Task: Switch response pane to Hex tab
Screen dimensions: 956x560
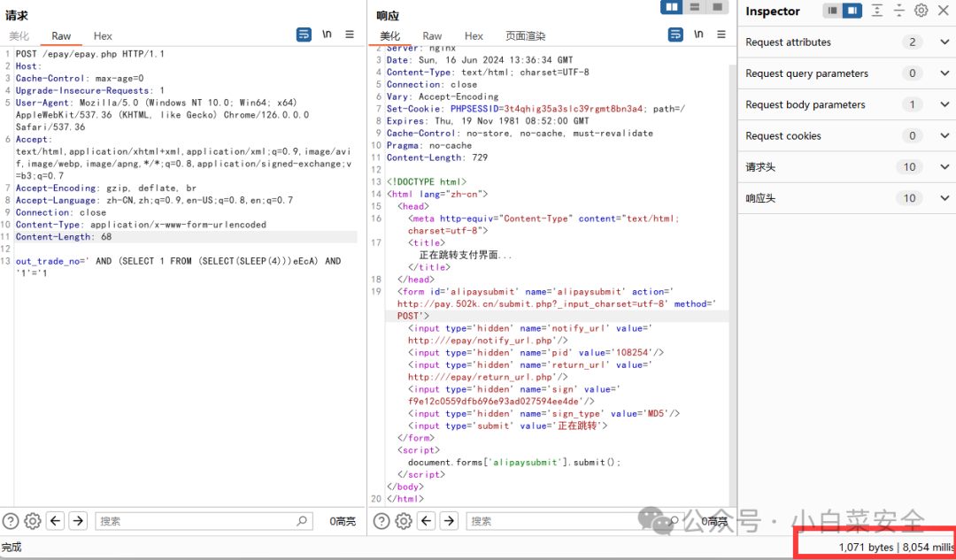Action: pyautogui.click(x=474, y=36)
